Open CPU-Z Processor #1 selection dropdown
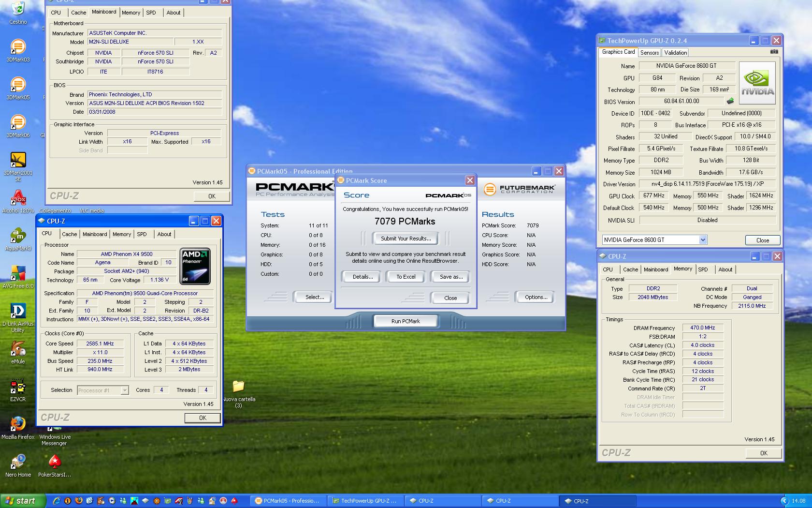Image resolution: width=812 pixels, height=508 pixels. tap(125, 390)
